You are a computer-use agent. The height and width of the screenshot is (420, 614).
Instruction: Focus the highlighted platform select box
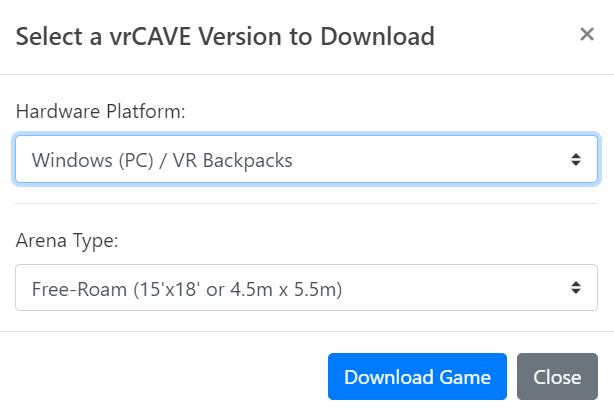click(306, 159)
